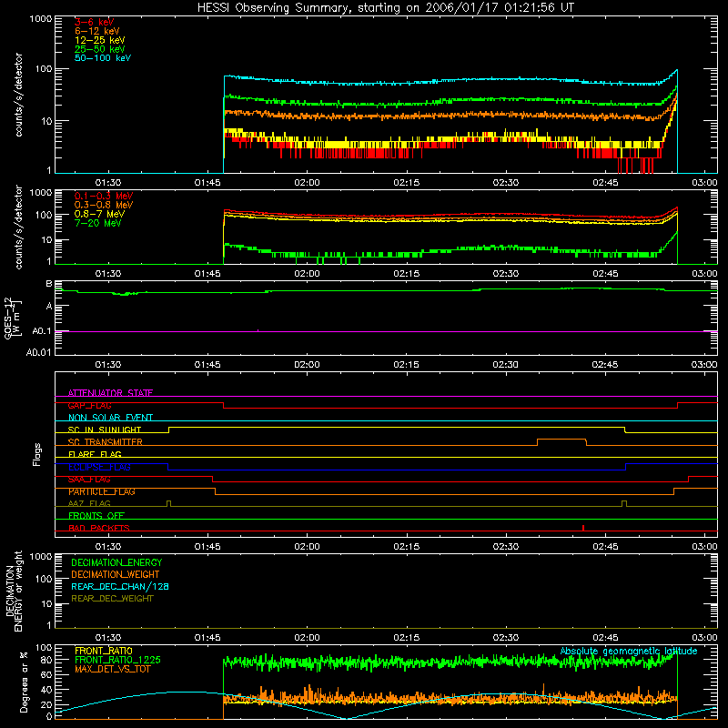Select the 25-50 keV legend label
728x728 pixels.
100,49
